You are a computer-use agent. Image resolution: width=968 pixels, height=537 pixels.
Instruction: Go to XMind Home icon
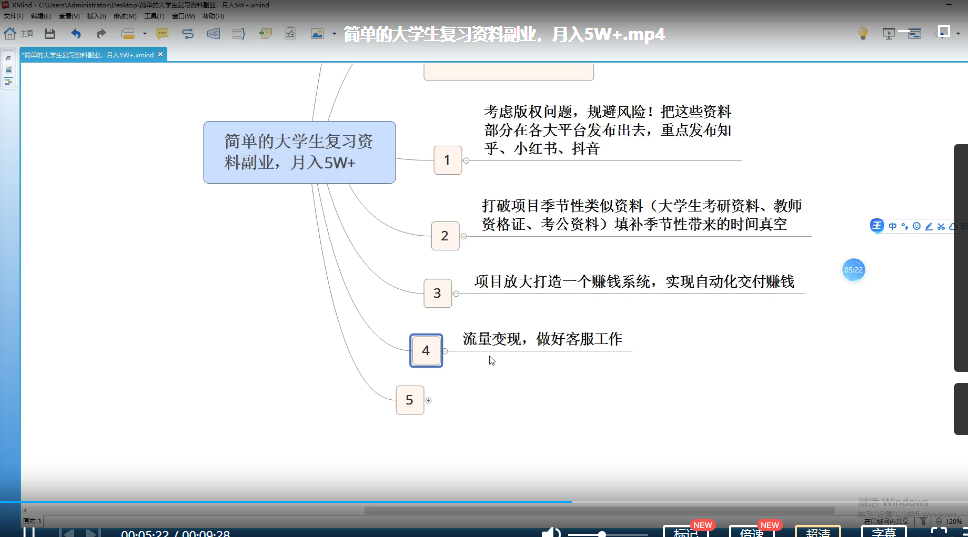click(10, 33)
